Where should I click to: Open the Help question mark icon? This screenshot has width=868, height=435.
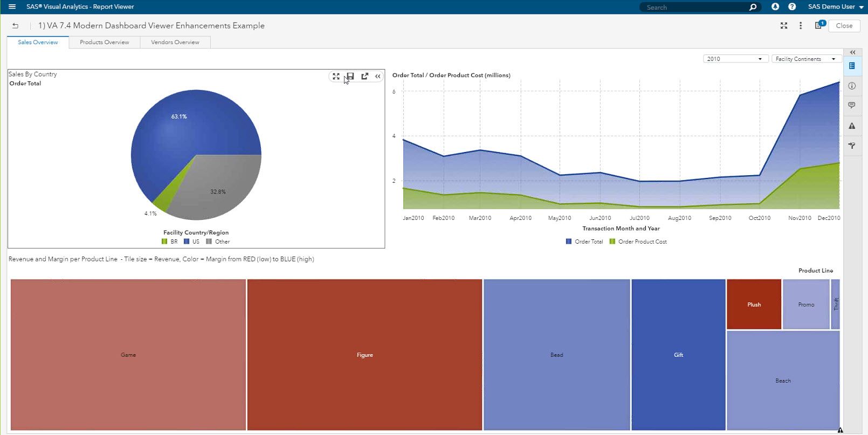(792, 6)
